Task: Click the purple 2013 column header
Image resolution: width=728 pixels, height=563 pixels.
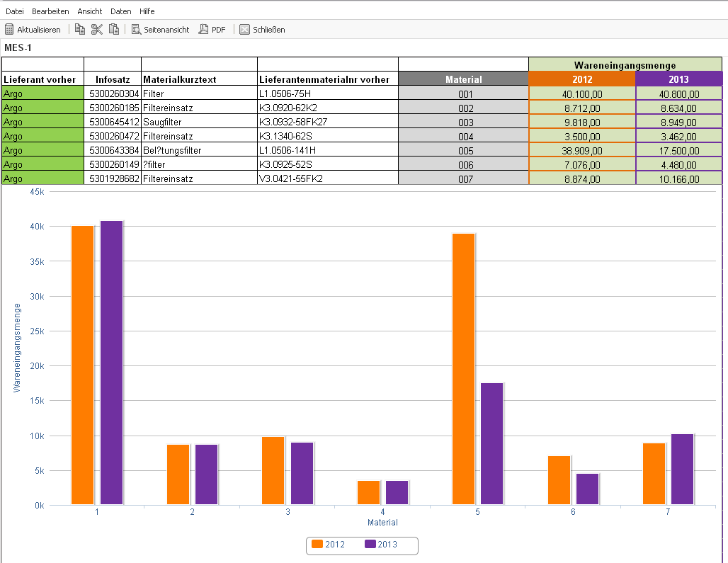Action: point(679,79)
